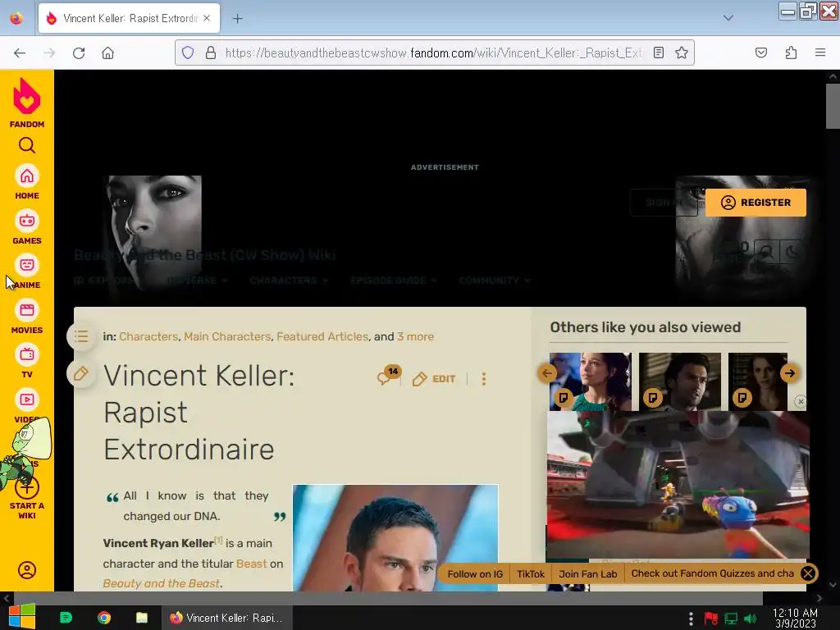The image size is (840, 630).
Task: Open the GAMES section icon
Action: (27, 221)
